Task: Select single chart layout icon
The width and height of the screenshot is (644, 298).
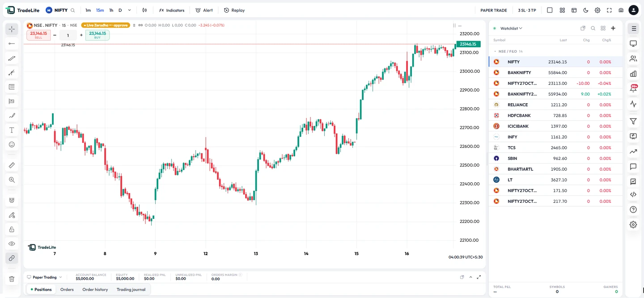Action: pos(550,10)
